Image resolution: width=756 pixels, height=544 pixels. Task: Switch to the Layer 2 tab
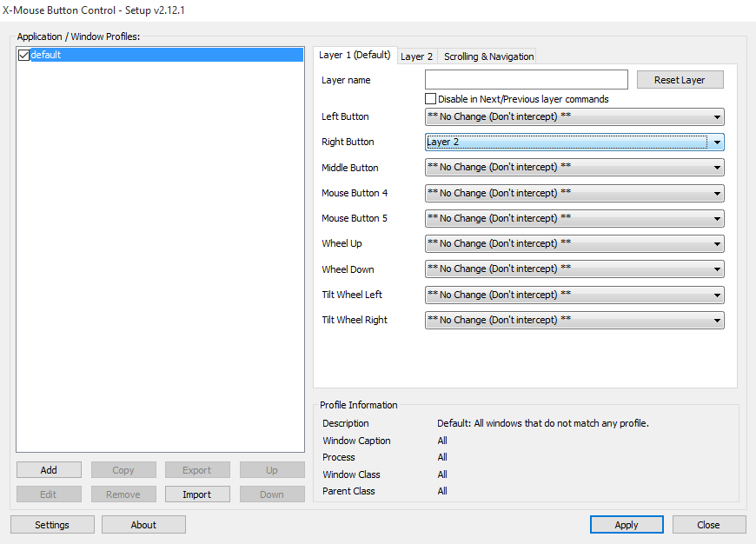pyautogui.click(x=417, y=56)
